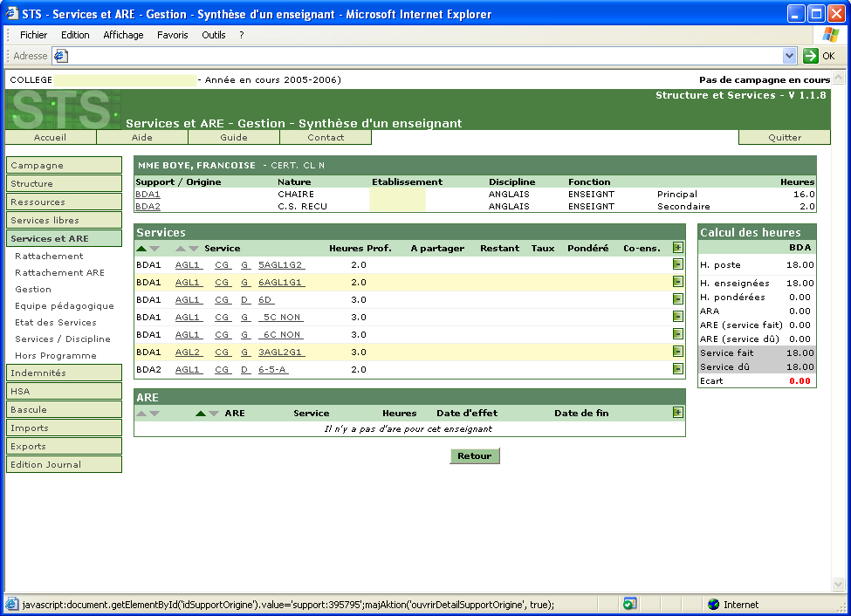The width and height of the screenshot is (851, 616).
Task: Sort Services ascending by support (first up arrow)
Action: pos(141,249)
